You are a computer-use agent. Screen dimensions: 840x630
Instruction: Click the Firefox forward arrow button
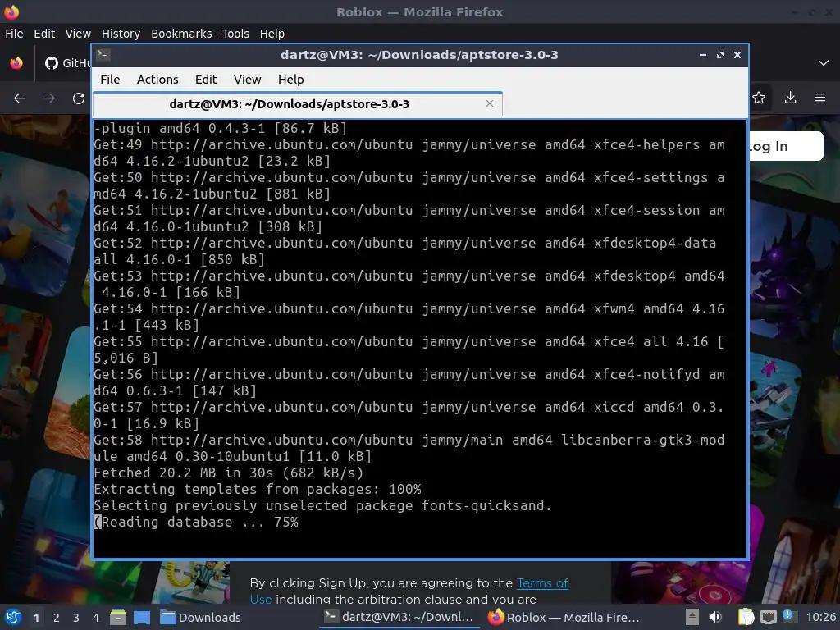49,98
